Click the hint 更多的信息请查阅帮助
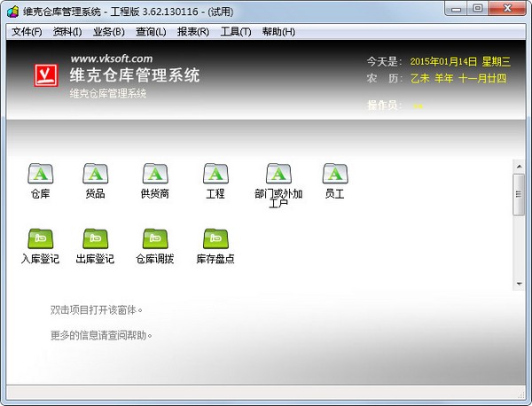This screenshot has width=532, height=406. pyautogui.click(x=101, y=335)
